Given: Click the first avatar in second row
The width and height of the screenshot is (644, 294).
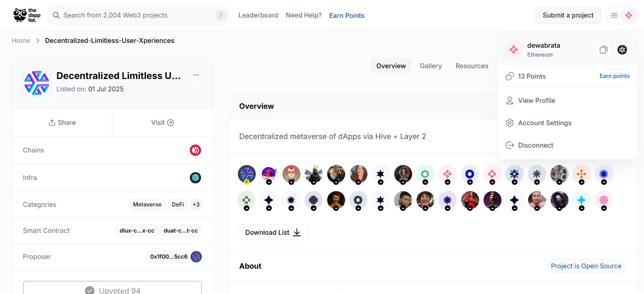Looking at the screenshot, I should tap(246, 200).
